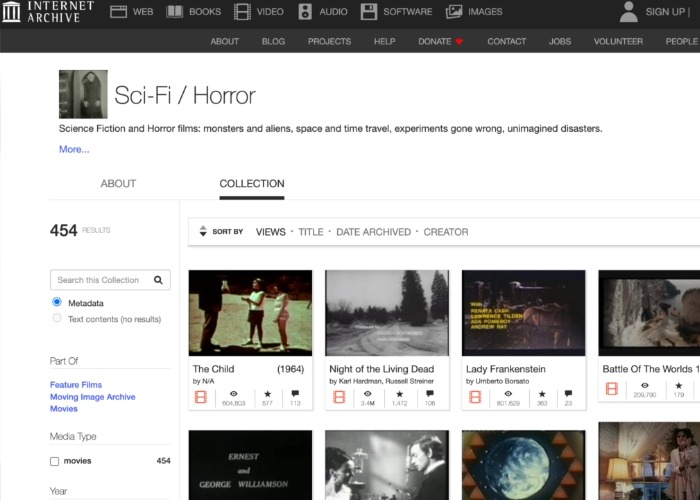This screenshot has height=500, width=700.
Task: Open the Movies collection link
Action: pyautogui.click(x=64, y=408)
